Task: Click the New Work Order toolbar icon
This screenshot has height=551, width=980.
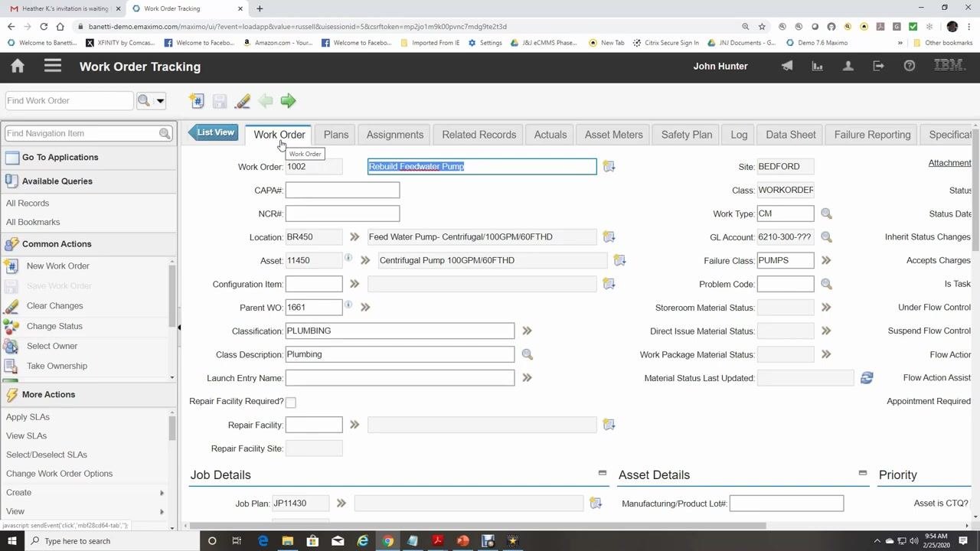Action: tap(197, 101)
